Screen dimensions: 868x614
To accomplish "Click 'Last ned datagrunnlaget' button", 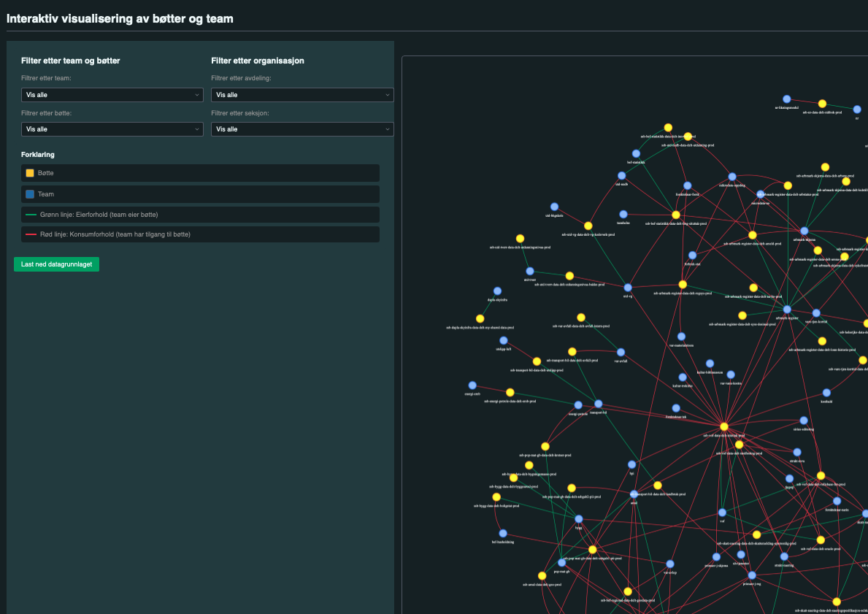I will click(x=56, y=264).
